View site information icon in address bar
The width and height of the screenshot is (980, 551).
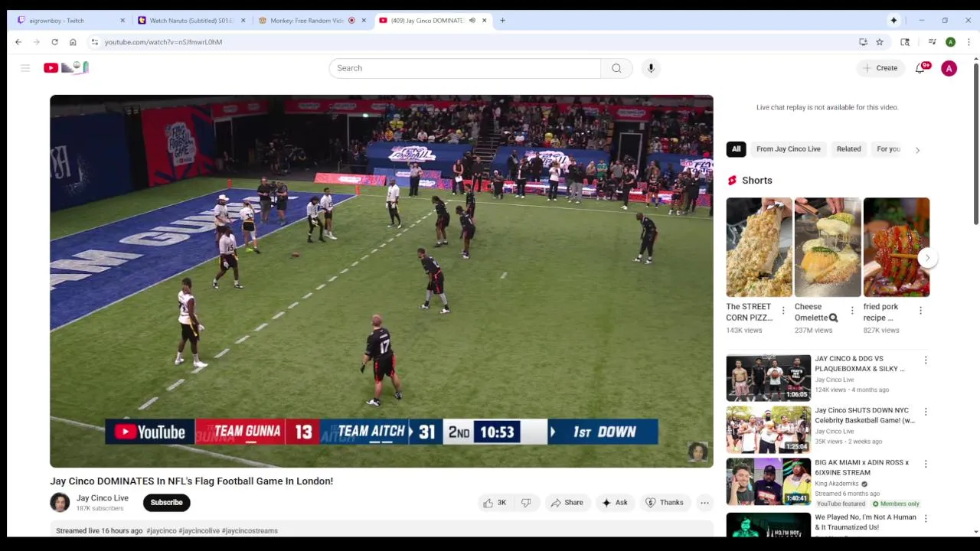pyautogui.click(x=94, y=42)
